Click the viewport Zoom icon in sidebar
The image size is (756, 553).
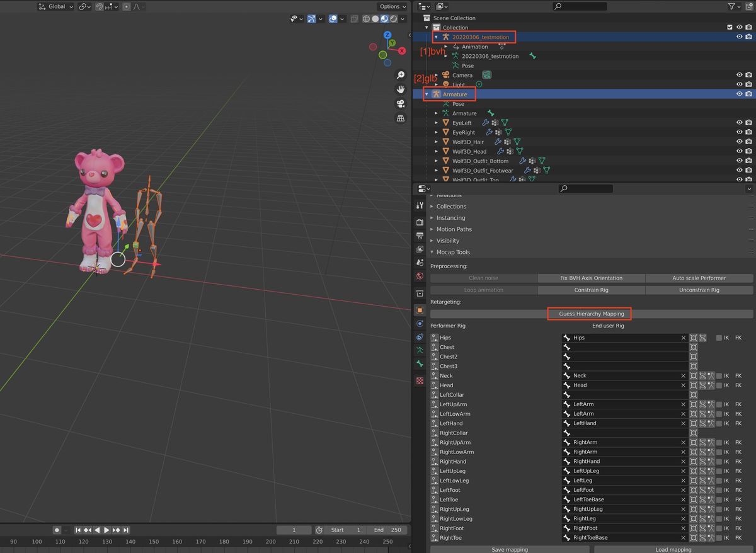401,74
